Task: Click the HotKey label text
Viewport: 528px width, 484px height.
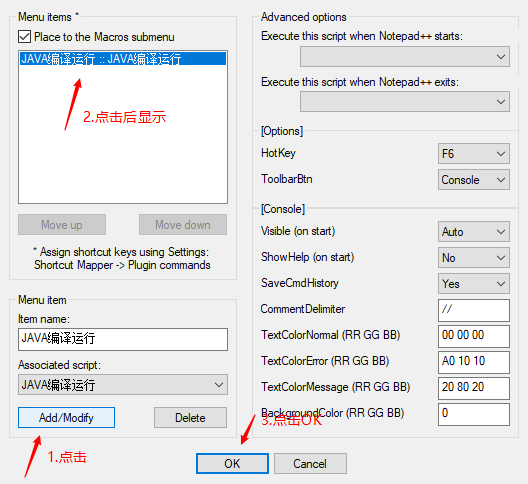Action: (278, 153)
